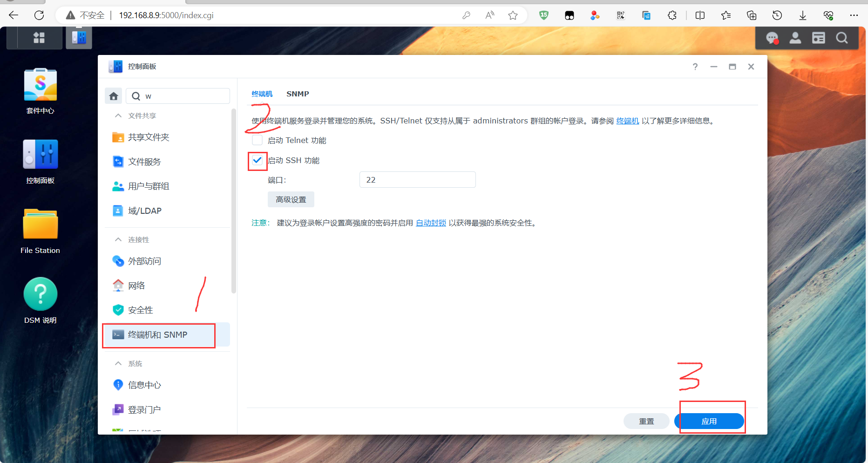Click the SSH port number field
Image resolution: width=868 pixels, height=463 pixels.
417,180
